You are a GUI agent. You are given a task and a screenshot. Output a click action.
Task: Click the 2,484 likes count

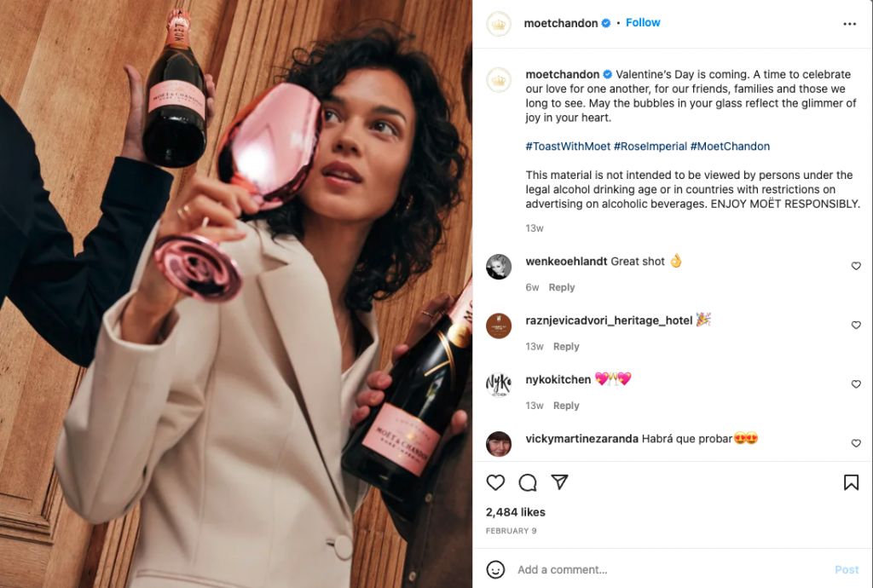(517, 511)
